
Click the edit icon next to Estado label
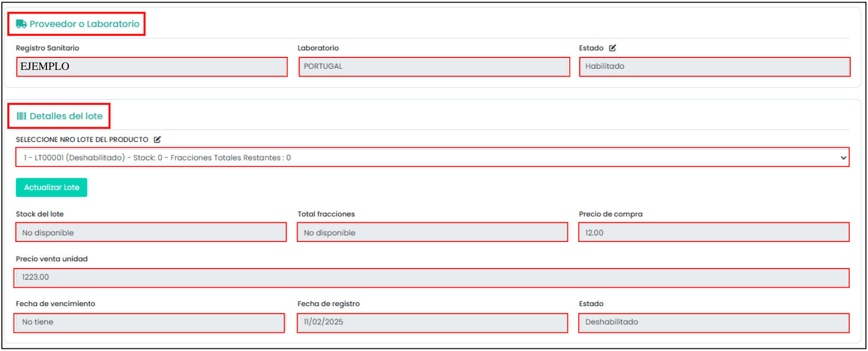point(613,48)
